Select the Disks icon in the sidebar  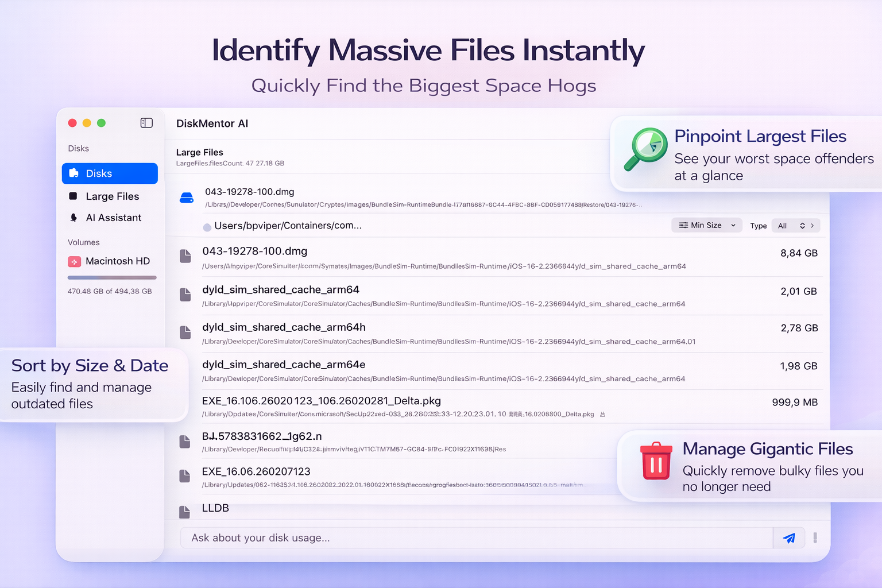pos(74,173)
